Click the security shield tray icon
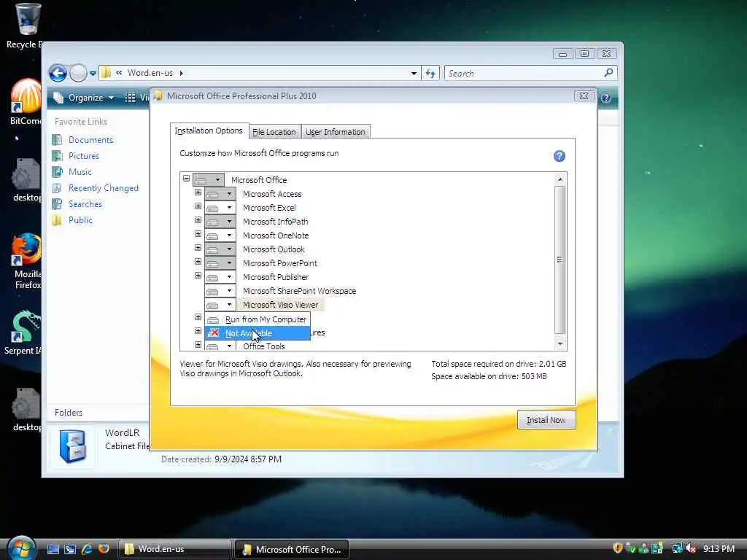This screenshot has width=747, height=560. 618,548
